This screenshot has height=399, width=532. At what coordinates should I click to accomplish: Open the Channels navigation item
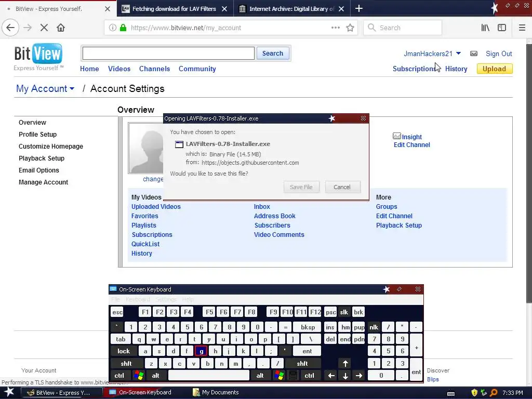(154, 69)
